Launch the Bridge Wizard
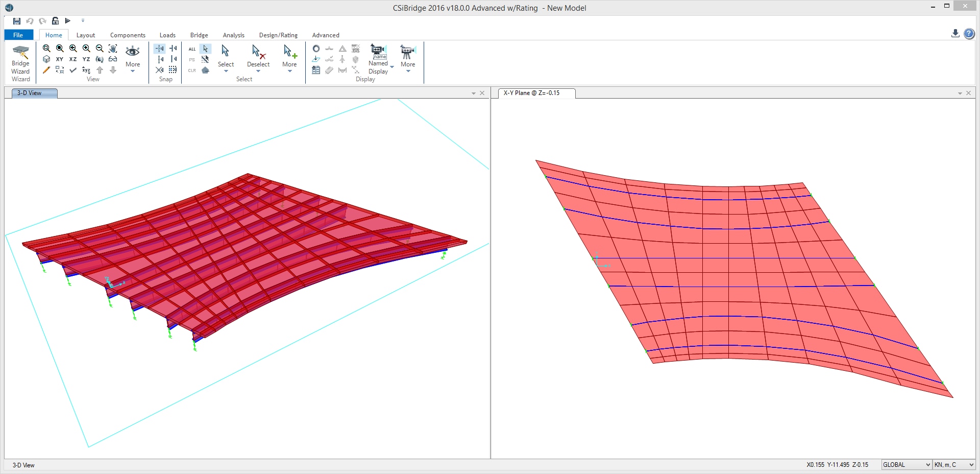980x474 pixels. click(x=20, y=63)
